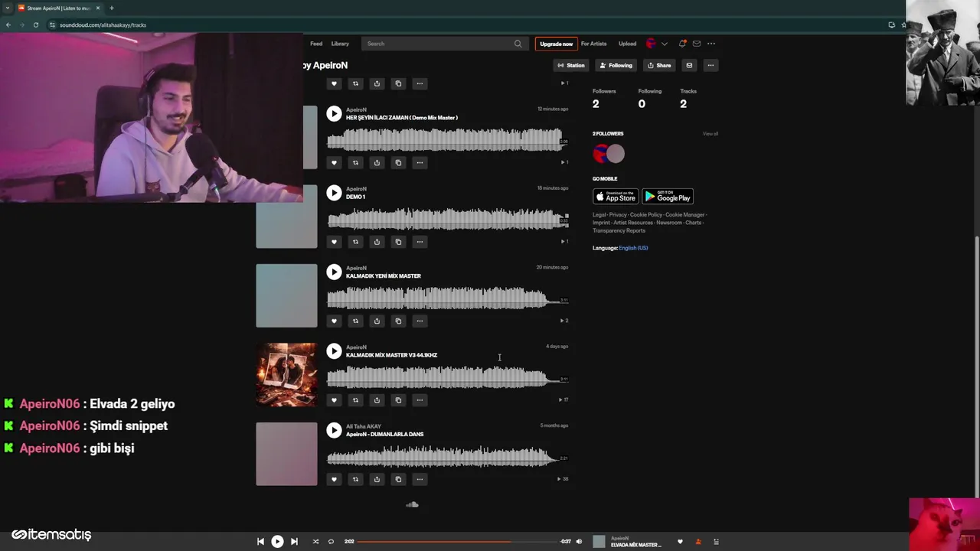
Task: View all followers
Action: click(710, 134)
